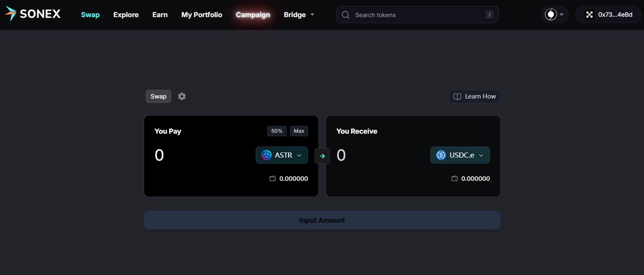Screen dimensions: 644x275
Task: Click the slash shortcut key badge
Action: 490,15
